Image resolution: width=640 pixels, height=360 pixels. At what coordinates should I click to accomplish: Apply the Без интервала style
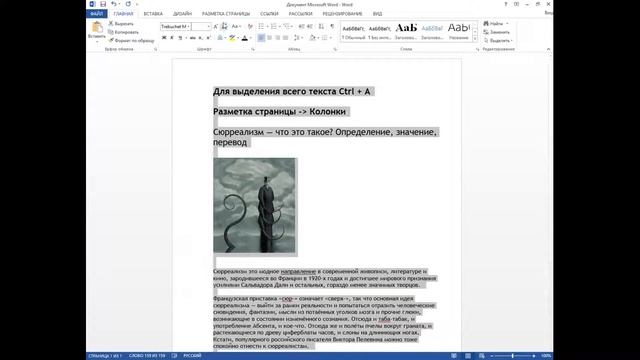tap(380, 32)
